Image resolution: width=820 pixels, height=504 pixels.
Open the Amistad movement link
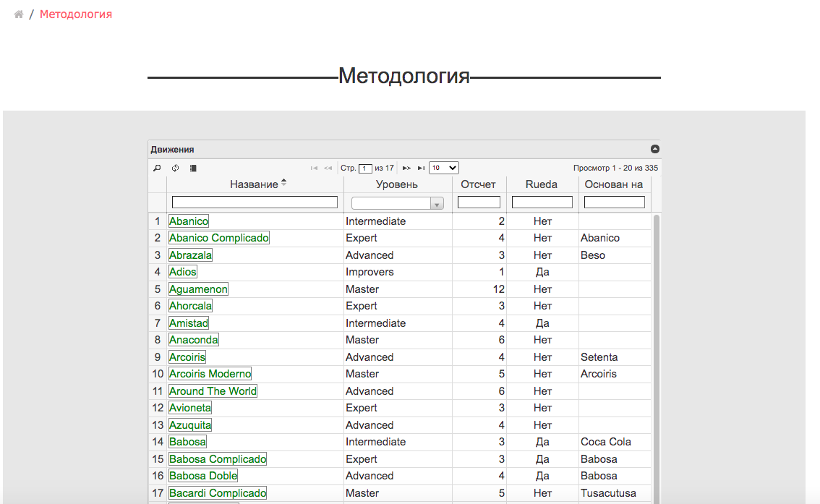(x=189, y=323)
